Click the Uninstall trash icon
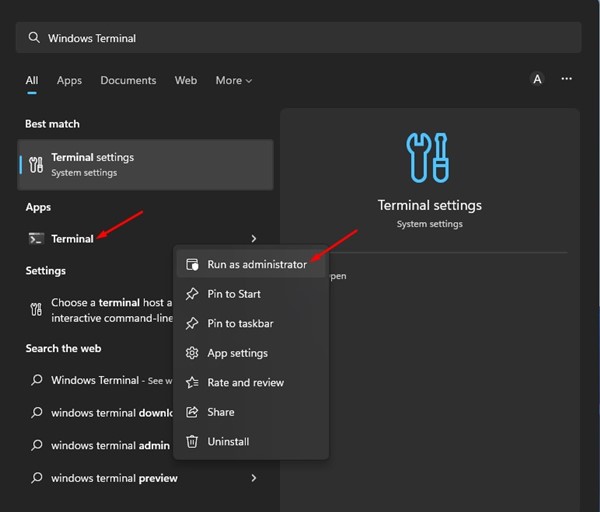600x512 pixels. pyautogui.click(x=191, y=441)
